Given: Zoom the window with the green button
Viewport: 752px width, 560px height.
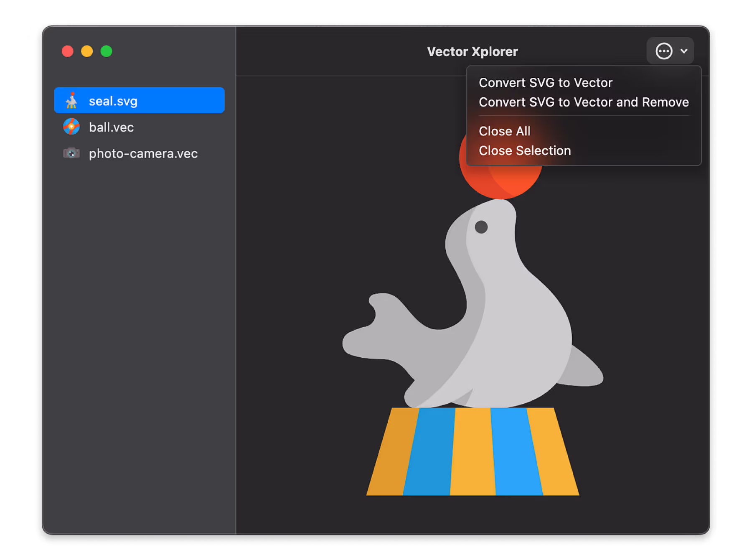Looking at the screenshot, I should pos(107,51).
